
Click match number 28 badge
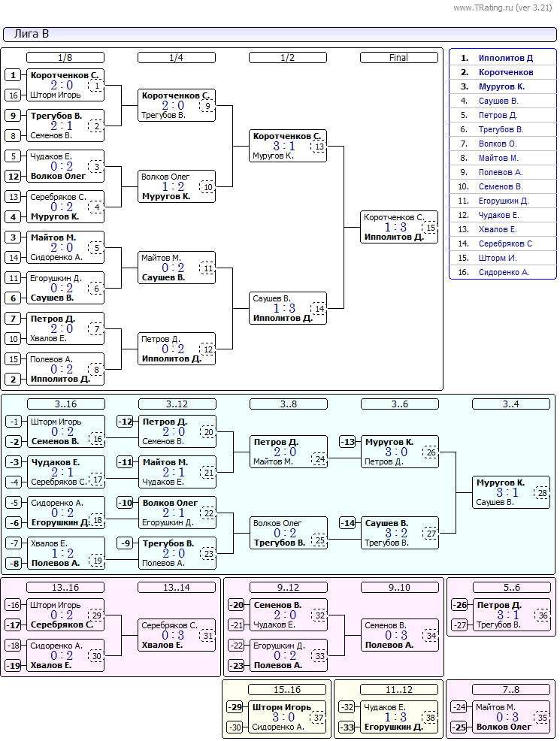coord(542,493)
